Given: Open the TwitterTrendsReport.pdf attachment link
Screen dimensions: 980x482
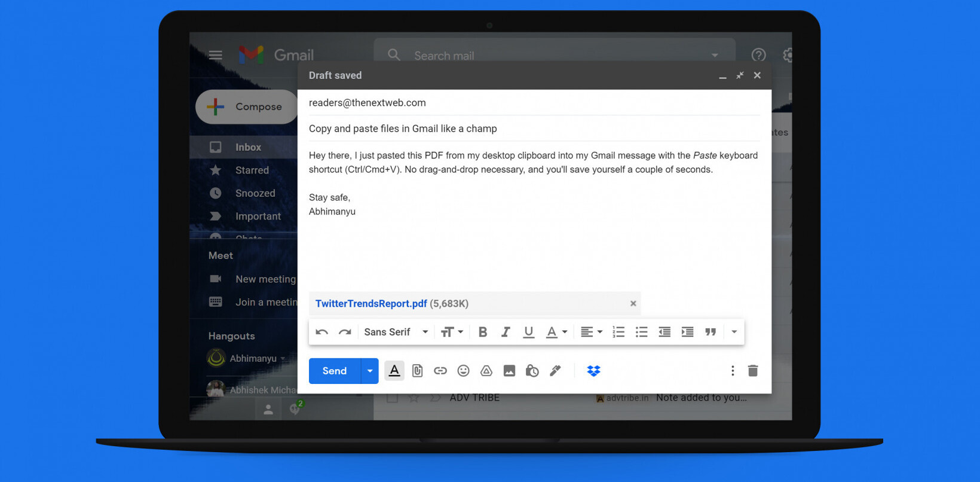Looking at the screenshot, I should [x=370, y=304].
